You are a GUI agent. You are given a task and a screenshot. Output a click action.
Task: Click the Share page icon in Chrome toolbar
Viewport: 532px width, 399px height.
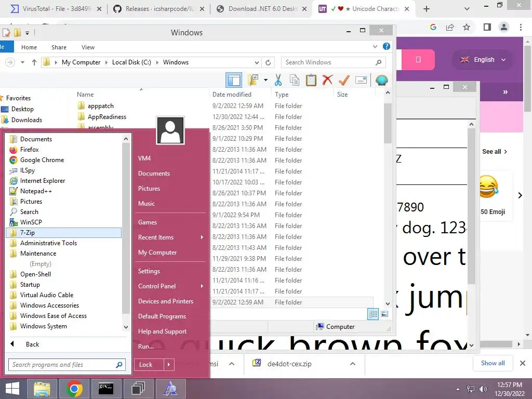(x=450, y=27)
